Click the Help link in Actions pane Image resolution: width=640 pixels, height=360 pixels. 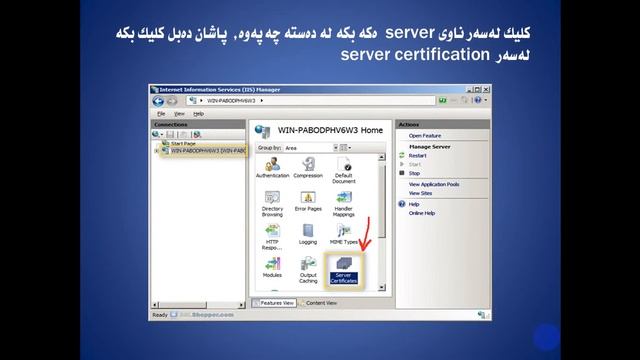414,204
